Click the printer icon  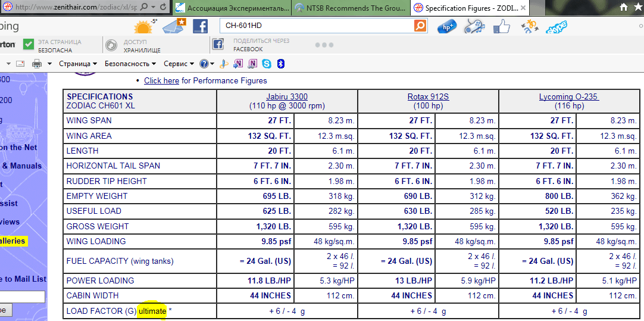(x=36, y=64)
